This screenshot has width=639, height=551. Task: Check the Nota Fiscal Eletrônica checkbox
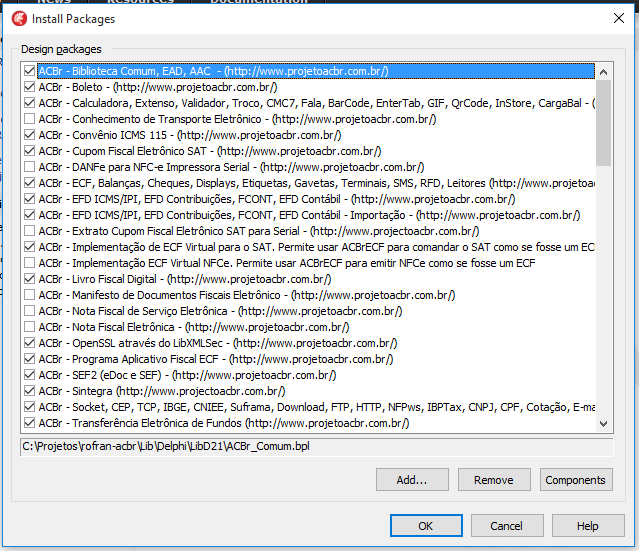29,327
